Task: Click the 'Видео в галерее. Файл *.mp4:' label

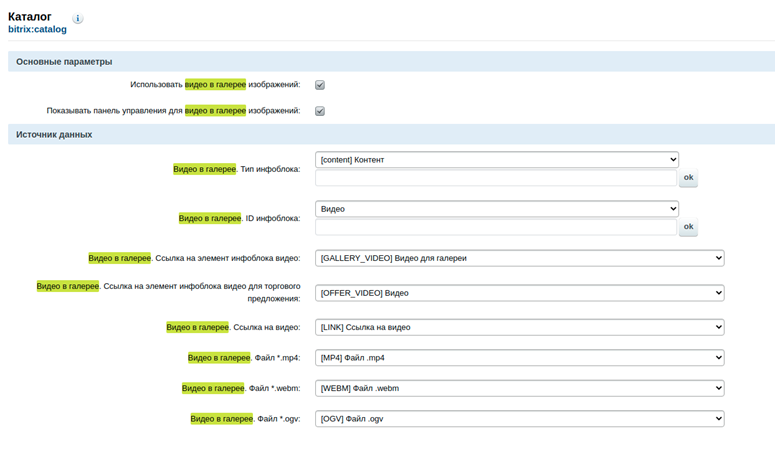Action: click(x=244, y=358)
